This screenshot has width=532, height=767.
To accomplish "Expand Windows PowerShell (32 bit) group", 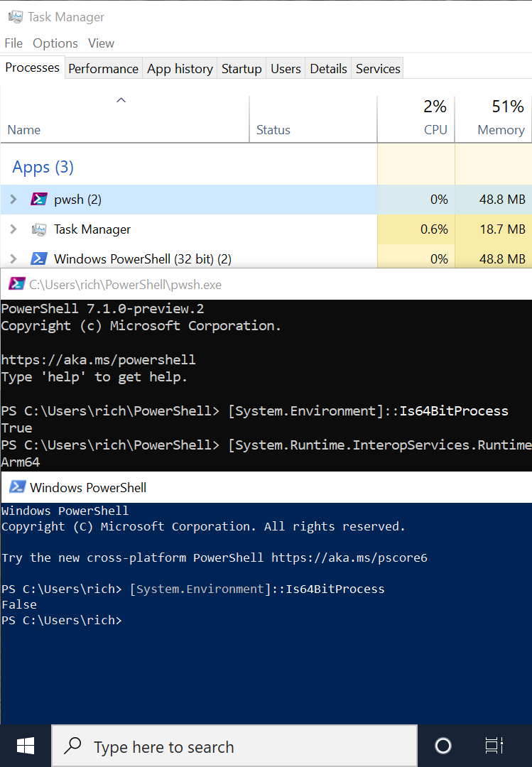I will tap(13, 259).
